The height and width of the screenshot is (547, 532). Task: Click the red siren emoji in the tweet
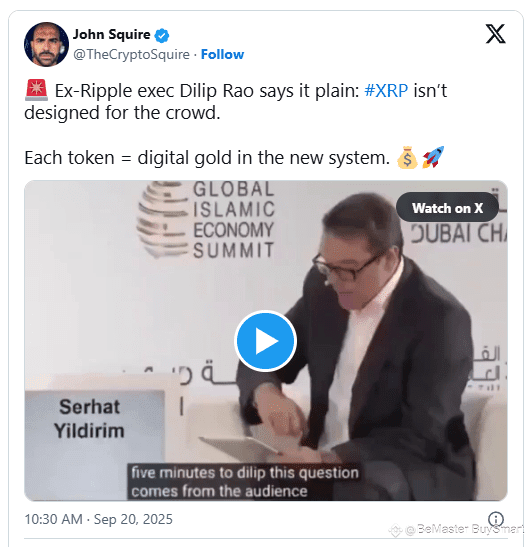coord(36,90)
